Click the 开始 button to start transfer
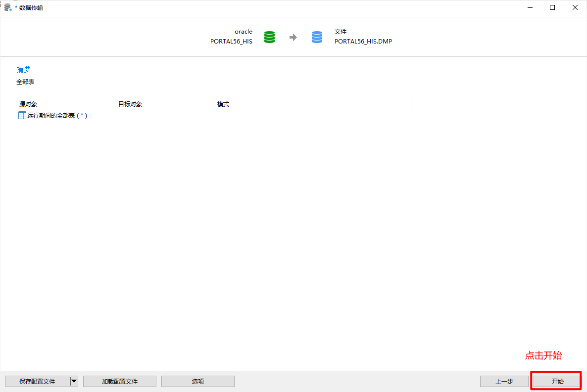Viewport: 587px width, 392px height. 557,381
